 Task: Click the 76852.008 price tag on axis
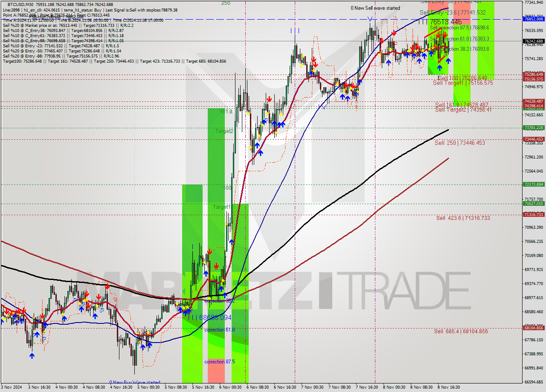point(534,19)
